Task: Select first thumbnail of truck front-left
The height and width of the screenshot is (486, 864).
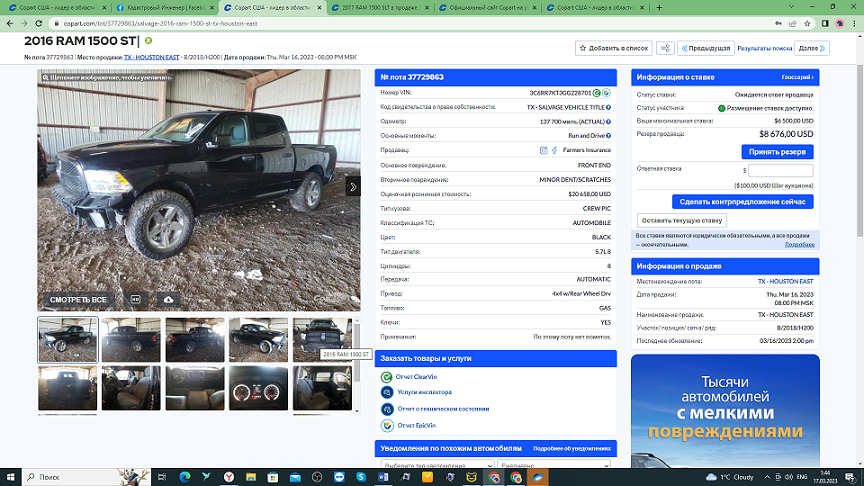Action: coord(68,340)
